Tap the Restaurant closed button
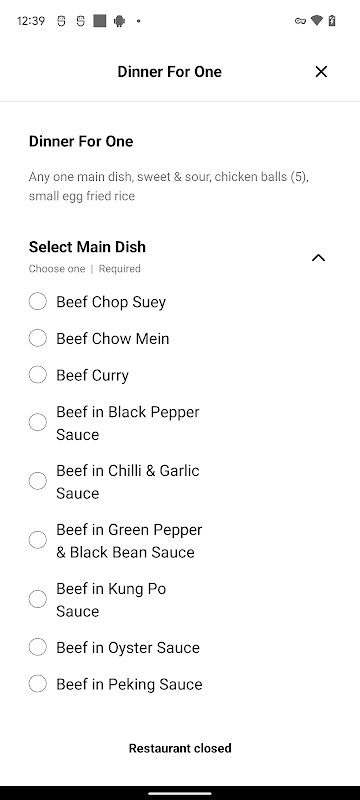Image resolution: width=360 pixels, height=800 pixels. [x=180, y=748]
